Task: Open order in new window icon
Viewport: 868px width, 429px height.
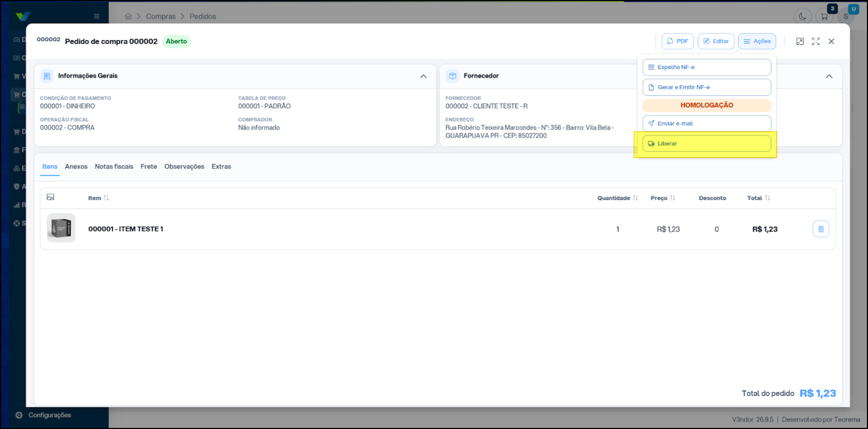Action: [x=800, y=41]
